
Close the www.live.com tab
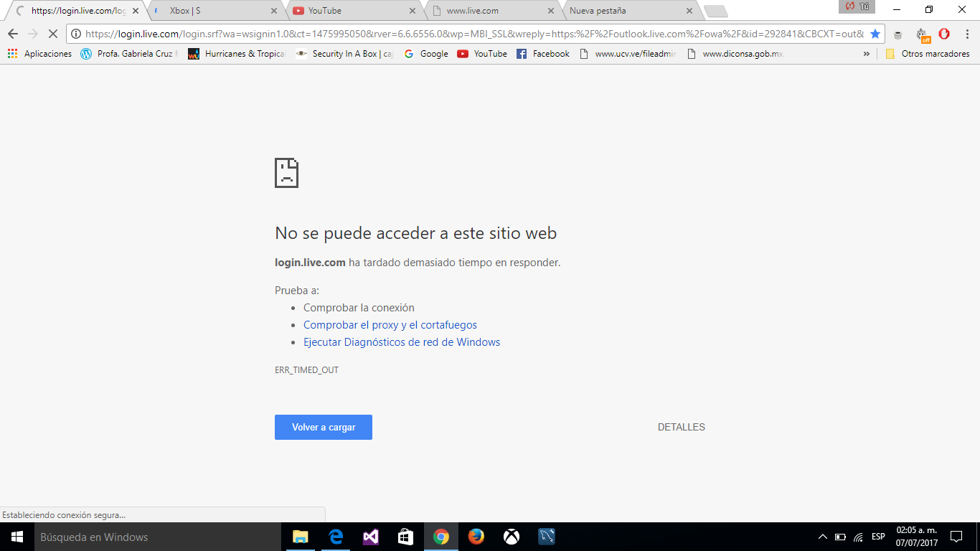point(551,11)
